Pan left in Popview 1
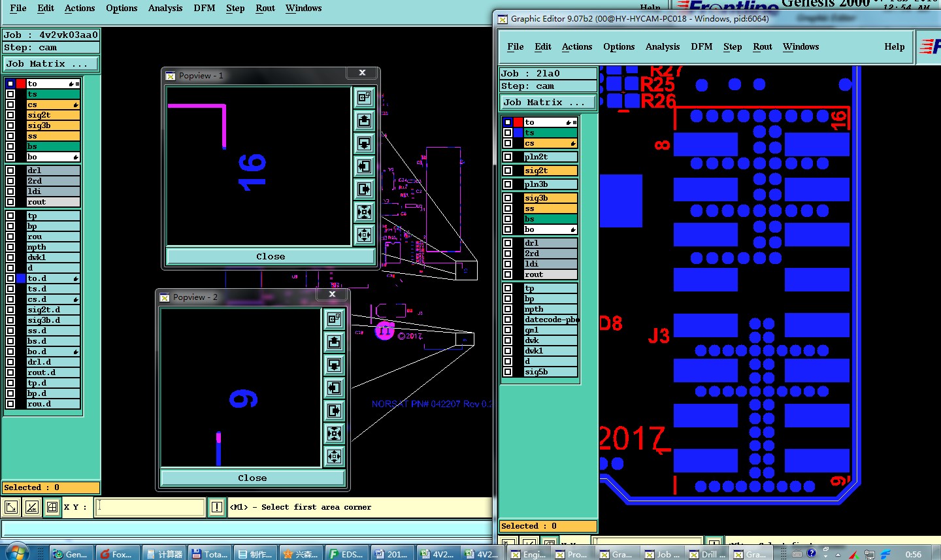Image resolution: width=941 pixels, height=560 pixels. [365, 166]
